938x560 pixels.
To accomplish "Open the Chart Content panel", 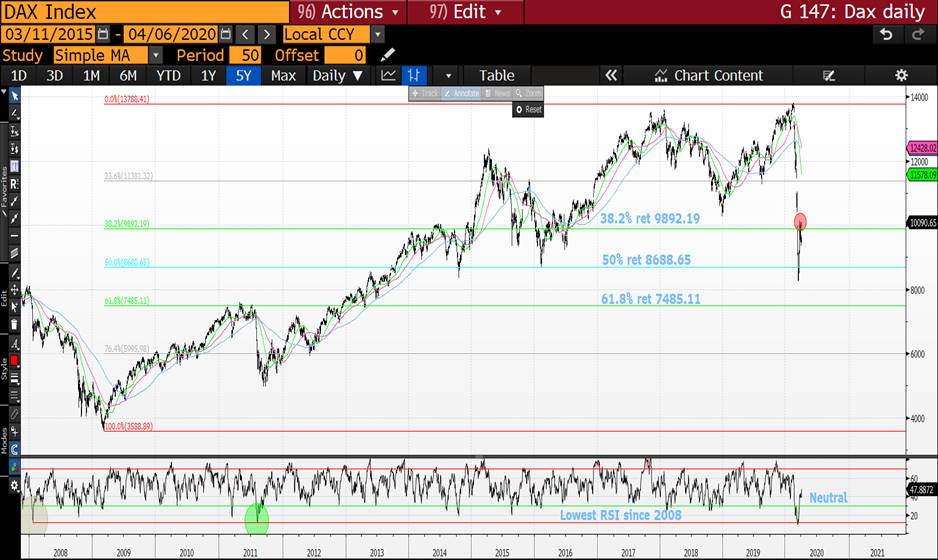I will pyautogui.click(x=709, y=75).
